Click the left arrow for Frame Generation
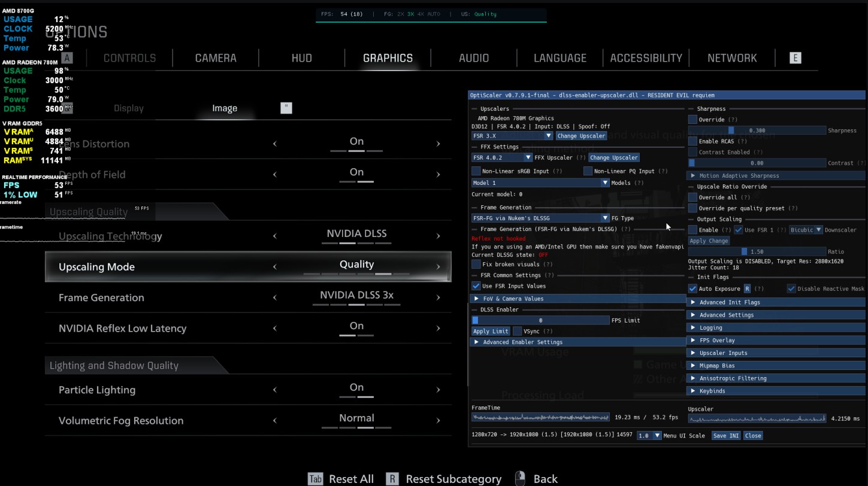 [x=275, y=297]
